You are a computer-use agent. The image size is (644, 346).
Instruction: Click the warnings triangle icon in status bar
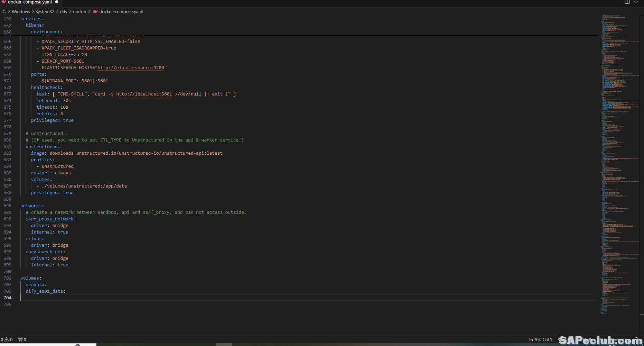[7, 339]
